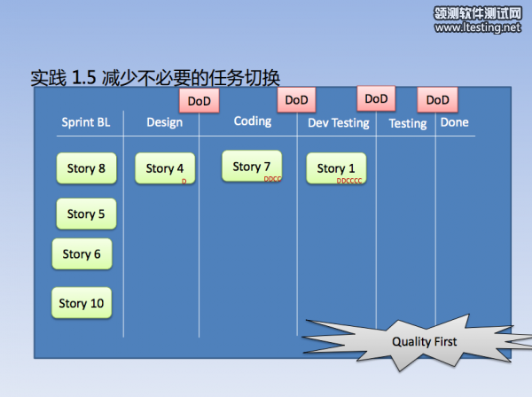The image size is (532, 397).
Task: Click the DoD tag after Coding column
Action: (296, 99)
